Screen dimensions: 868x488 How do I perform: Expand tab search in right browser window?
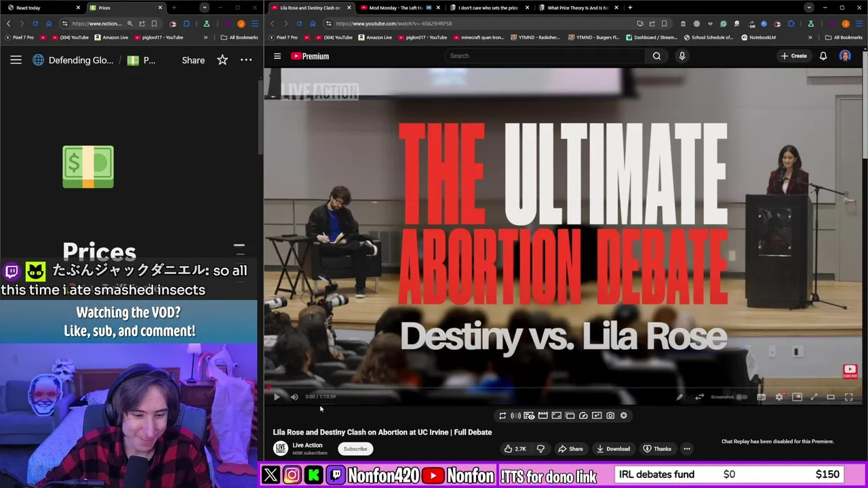click(808, 7)
